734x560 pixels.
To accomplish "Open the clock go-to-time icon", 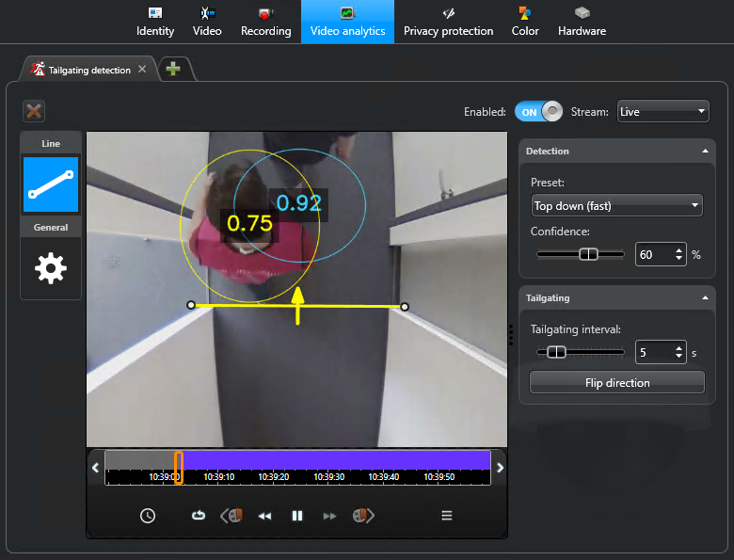I will [x=148, y=516].
